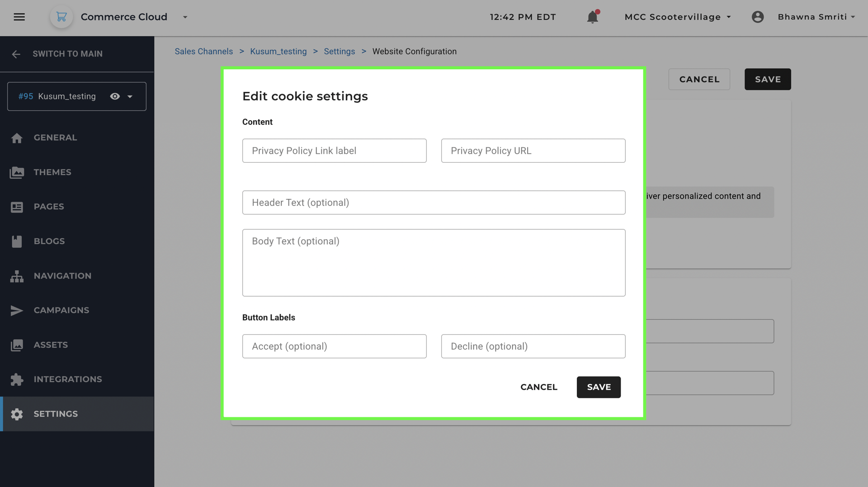
Task: Click the user account avatar icon
Action: point(758,17)
